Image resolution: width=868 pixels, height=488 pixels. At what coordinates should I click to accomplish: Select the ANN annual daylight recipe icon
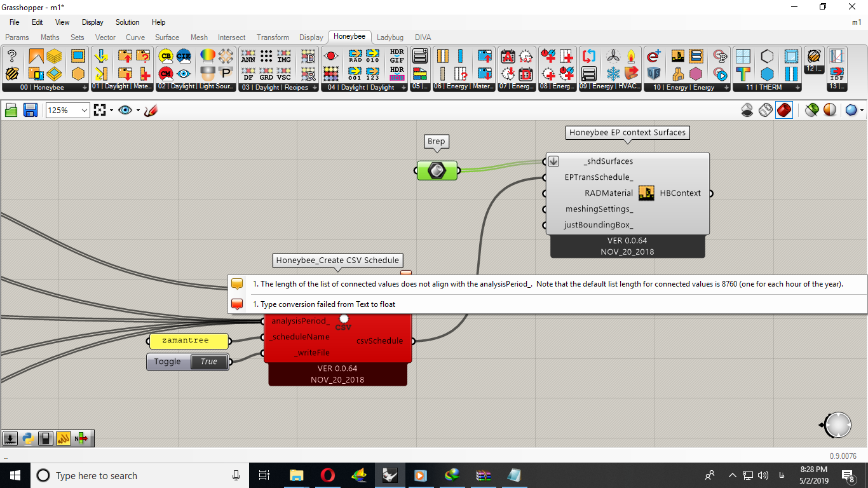tap(248, 56)
